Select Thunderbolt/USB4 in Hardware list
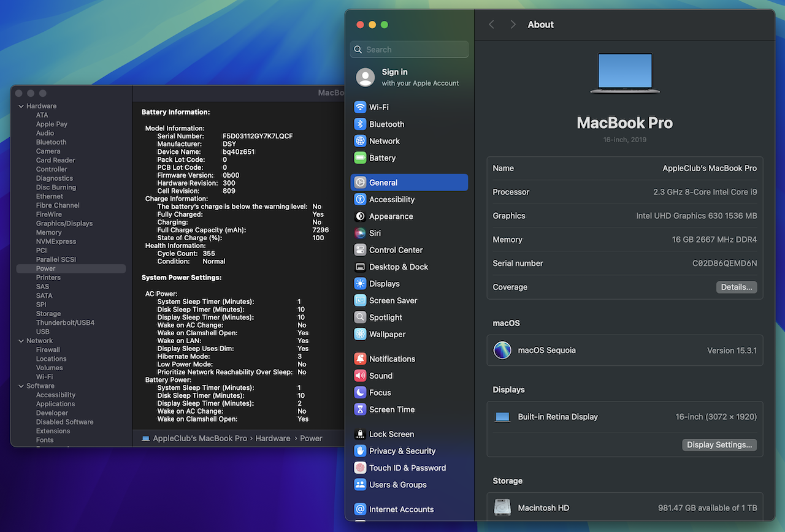The image size is (785, 532). pyautogui.click(x=65, y=323)
